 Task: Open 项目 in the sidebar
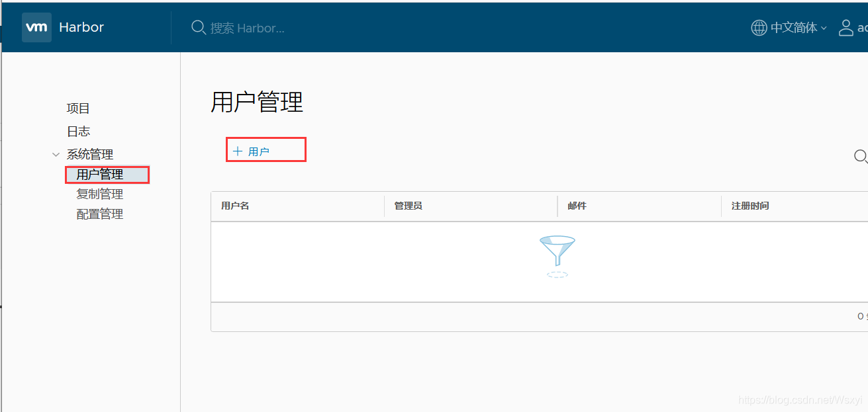(x=78, y=108)
